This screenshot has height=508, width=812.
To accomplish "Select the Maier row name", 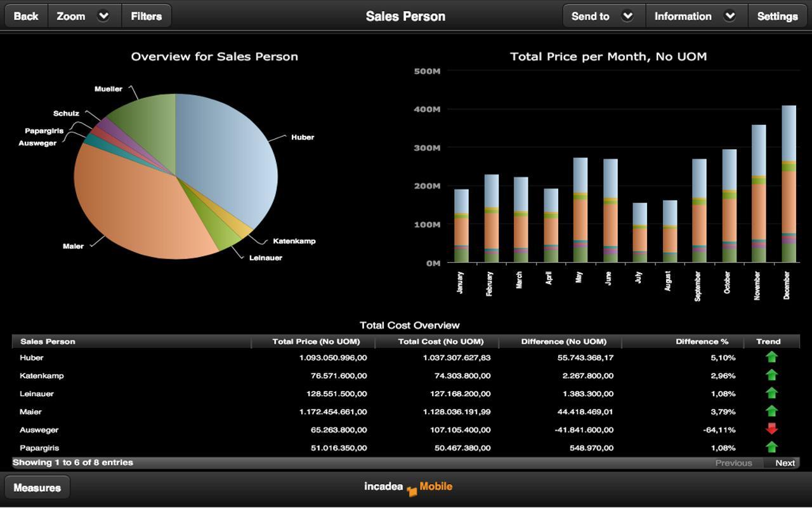I will pos(30,411).
